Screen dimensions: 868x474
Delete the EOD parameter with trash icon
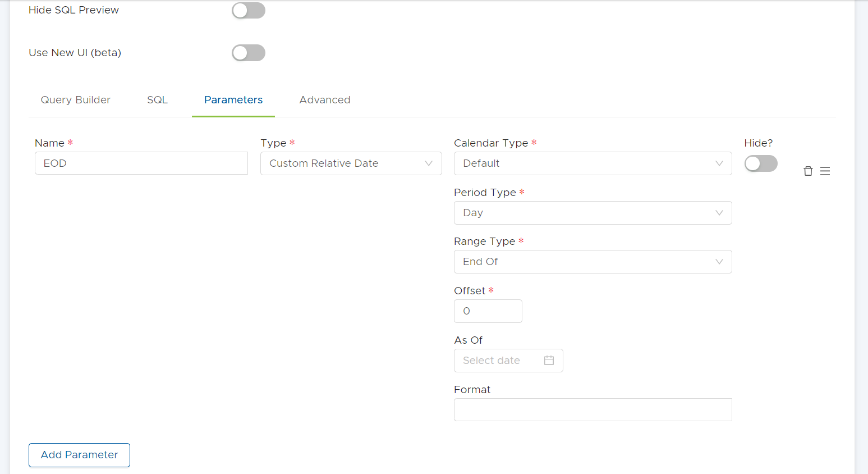pyautogui.click(x=808, y=171)
